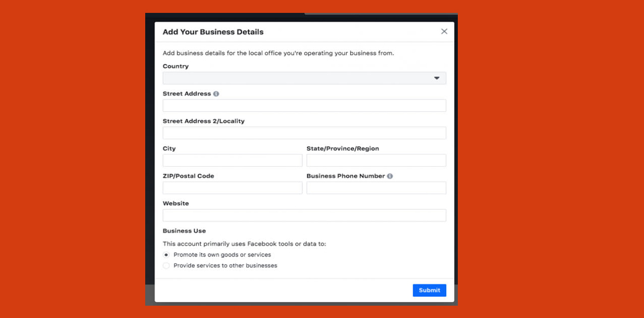Close the Add Your Business Details dialog

[444, 32]
